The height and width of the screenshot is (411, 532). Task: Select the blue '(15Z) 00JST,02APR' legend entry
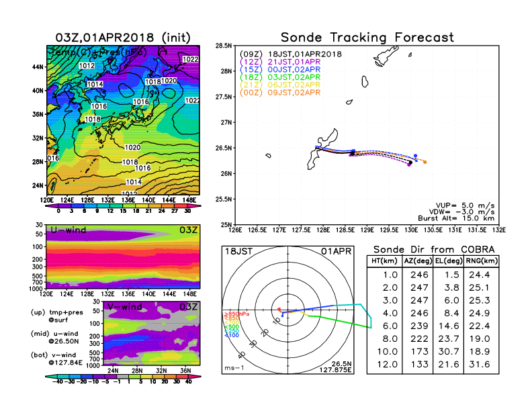[x=280, y=70]
